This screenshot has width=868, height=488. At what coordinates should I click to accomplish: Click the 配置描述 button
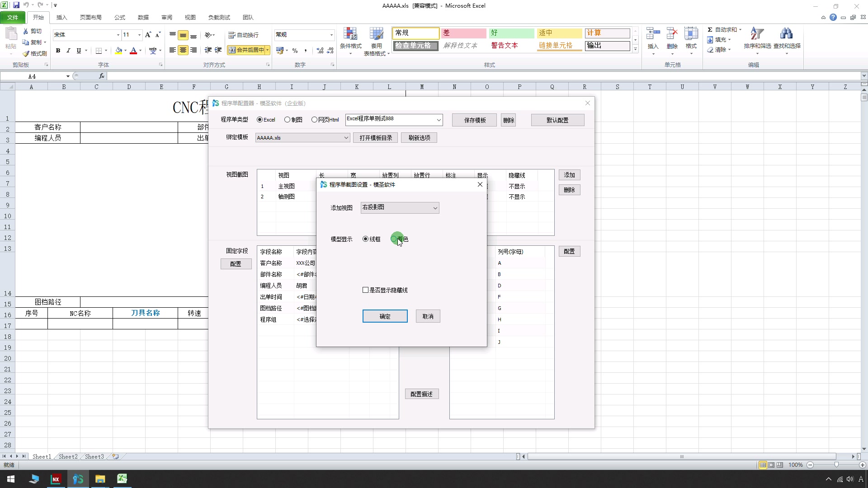click(421, 394)
